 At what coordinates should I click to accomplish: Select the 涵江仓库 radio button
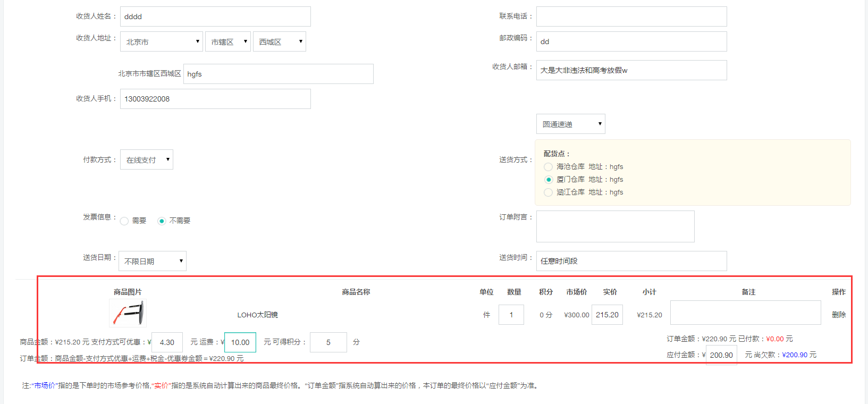[x=548, y=192]
